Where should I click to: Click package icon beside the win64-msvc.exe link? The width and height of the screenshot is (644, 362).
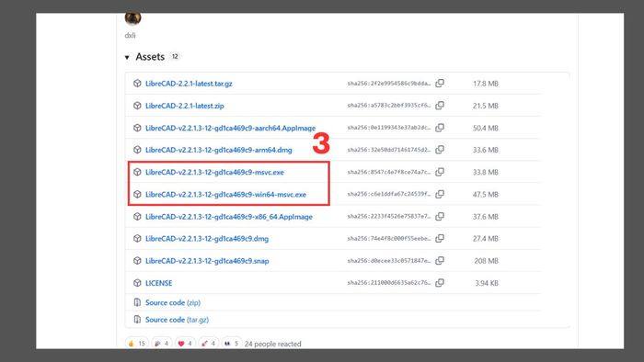coord(137,194)
